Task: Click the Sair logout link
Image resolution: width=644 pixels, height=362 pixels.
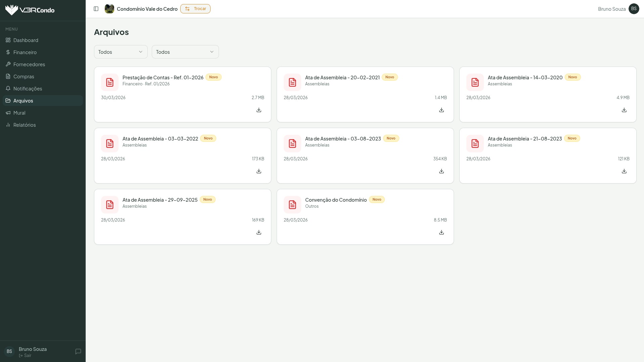Action: [27, 356]
